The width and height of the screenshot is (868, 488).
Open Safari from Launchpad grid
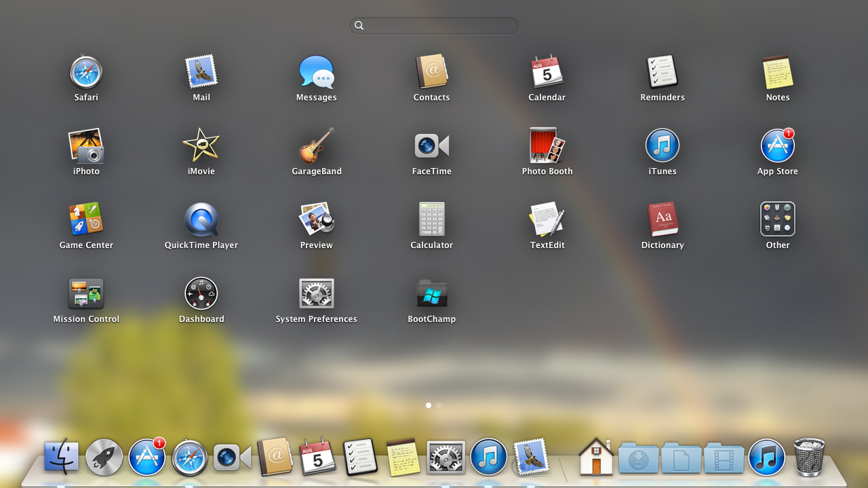(86, 72)
